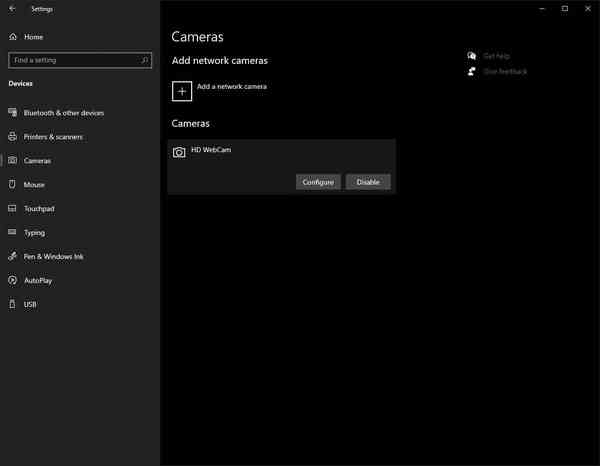This screenshot has height=466, width=600.
Task: Click the plus icon to add a network camera
Action: click(x=182, y=91)
